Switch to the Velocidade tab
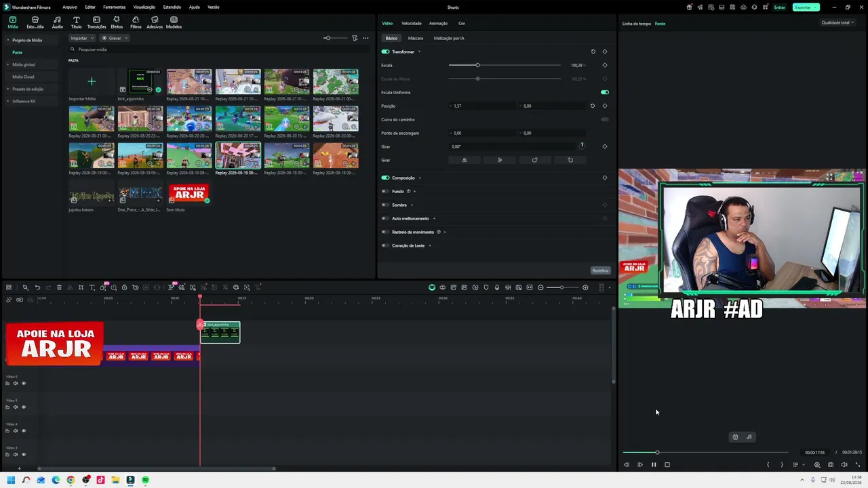868x488 pixels. (x=412, y=23)
